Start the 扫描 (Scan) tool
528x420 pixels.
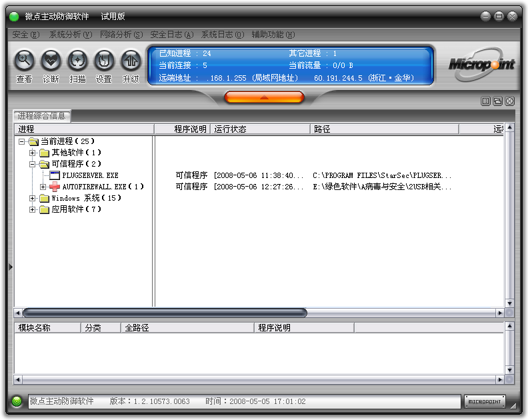click(x=77, y=61)
